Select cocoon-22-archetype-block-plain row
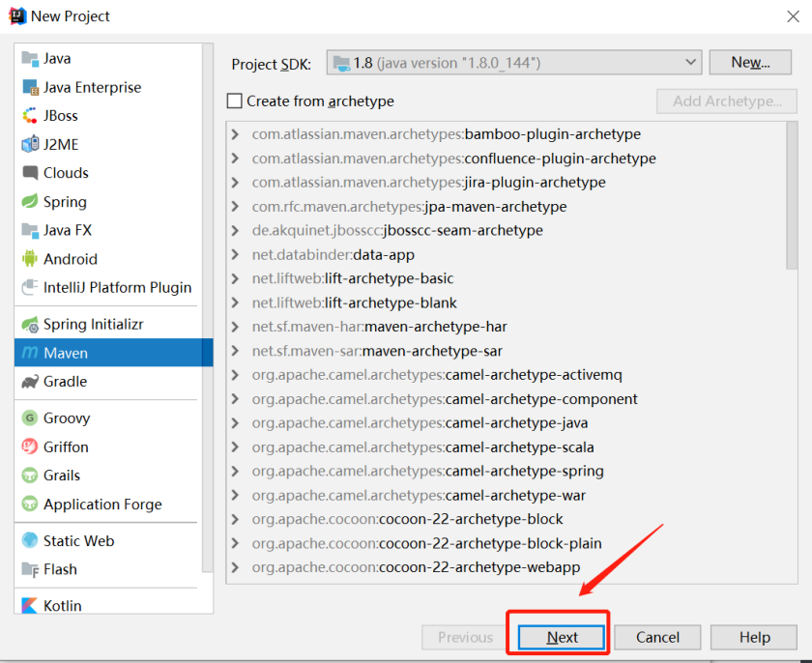The image size is (812, 663). click(x=506, y=543)
